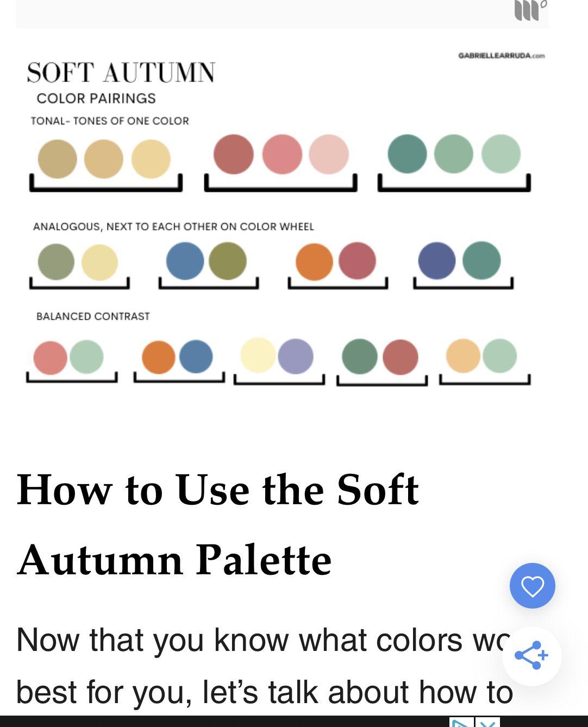588x727 pixels.
Task: Click the Soft Autumn title text
Action: [121, 73]
